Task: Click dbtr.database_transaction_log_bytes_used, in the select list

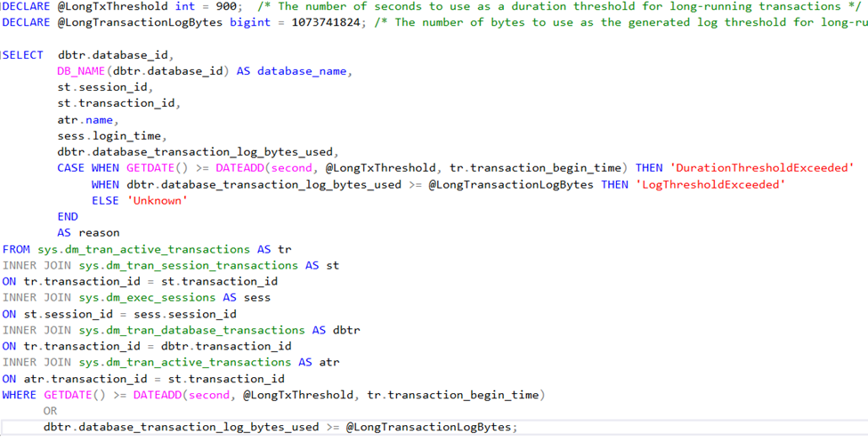Action: point(197,151)
